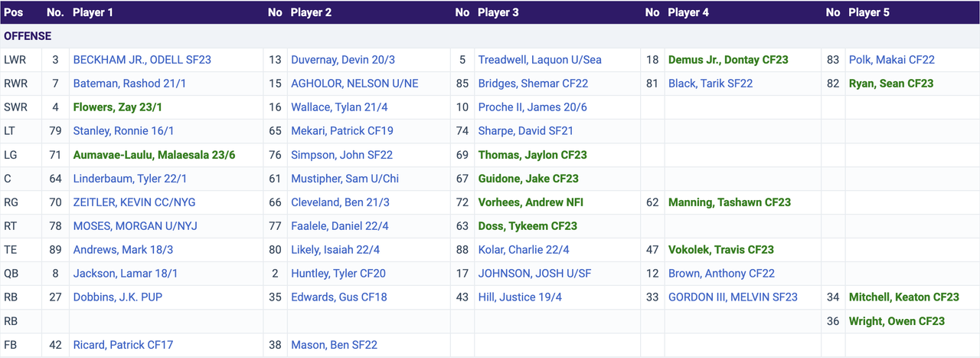Open Melvin Gordon III player link
Screen dimensions: 980x358
click(732, 297)
